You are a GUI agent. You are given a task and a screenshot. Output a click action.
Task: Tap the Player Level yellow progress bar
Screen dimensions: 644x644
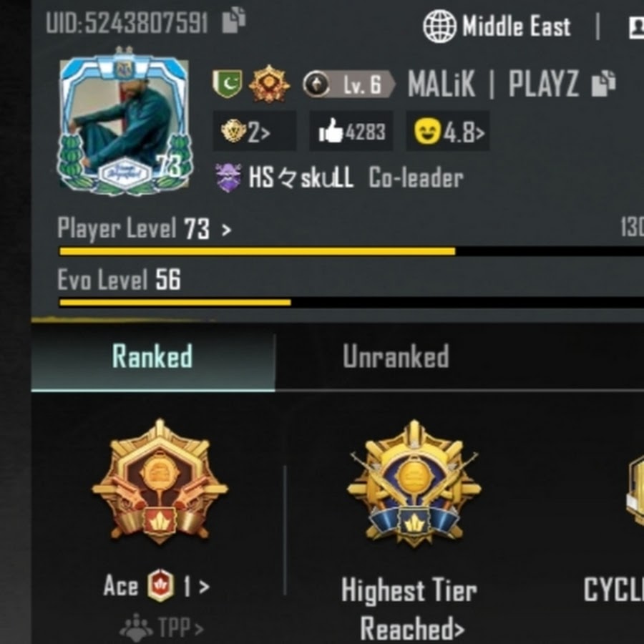pyautogui.click(x=351, y=251)
